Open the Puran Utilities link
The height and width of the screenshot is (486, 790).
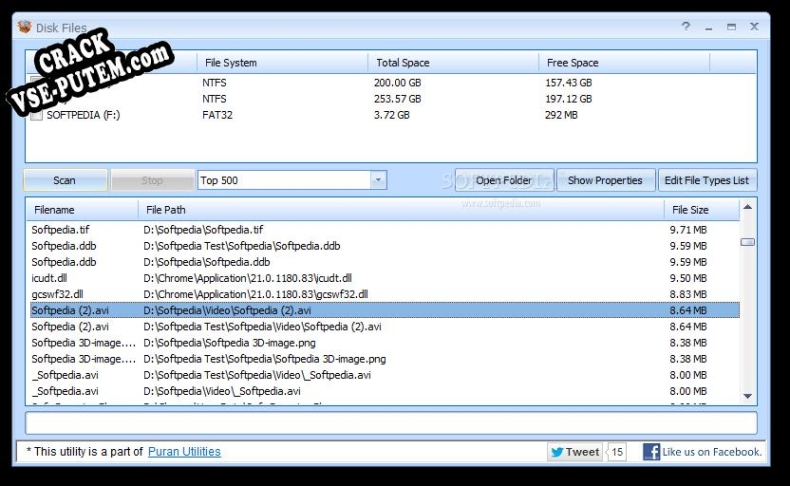tap(184, 452)
